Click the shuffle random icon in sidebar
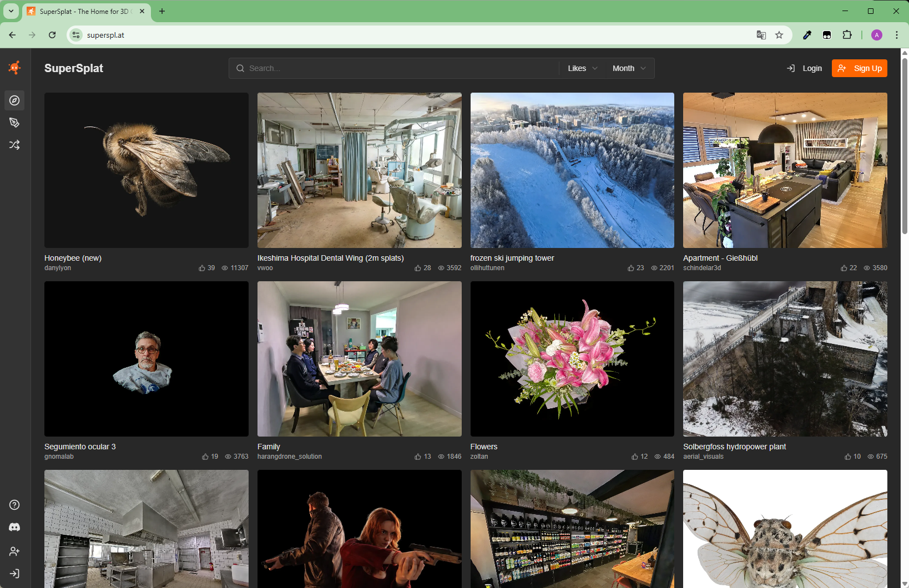909x588 pixels. tap(14, 145)
